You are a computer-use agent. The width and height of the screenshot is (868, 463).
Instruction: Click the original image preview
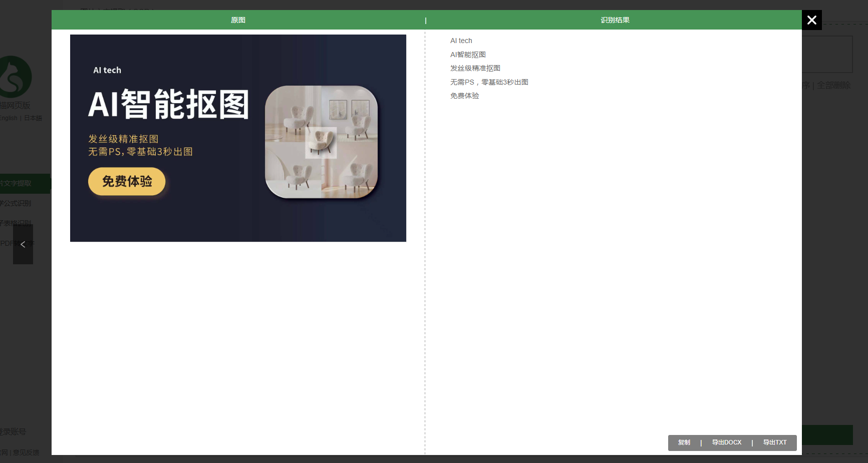pyautogui.click(x=238, y=138)
